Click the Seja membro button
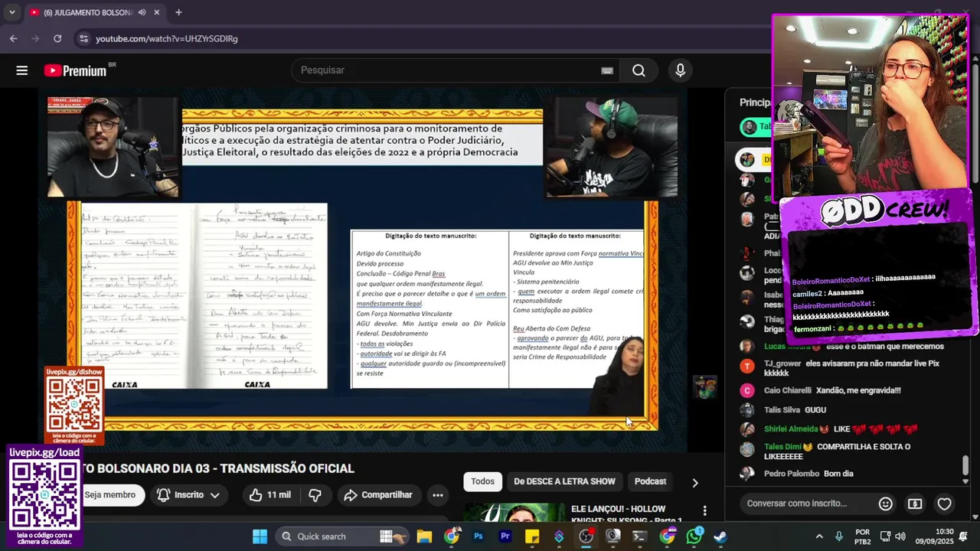Viewport: 980px width, 551px height. pyautogui.click(x=110, y=495)
